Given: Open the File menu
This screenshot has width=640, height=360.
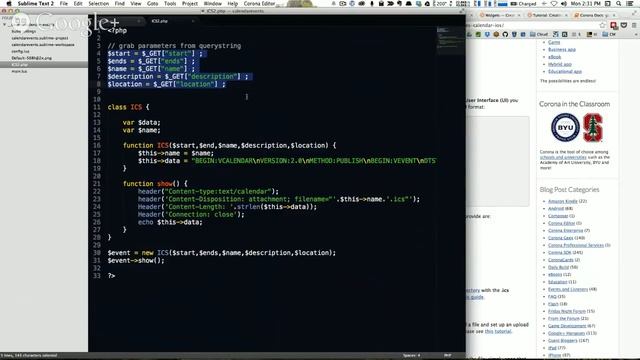Looking at the screenshot, I should pyautogui.click(x=64, y=4).
